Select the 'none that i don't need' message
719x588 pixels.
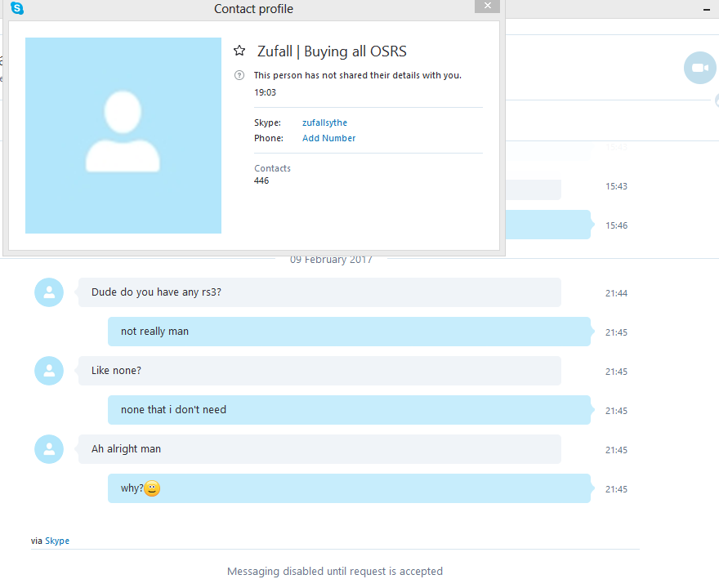pos(349,410)
